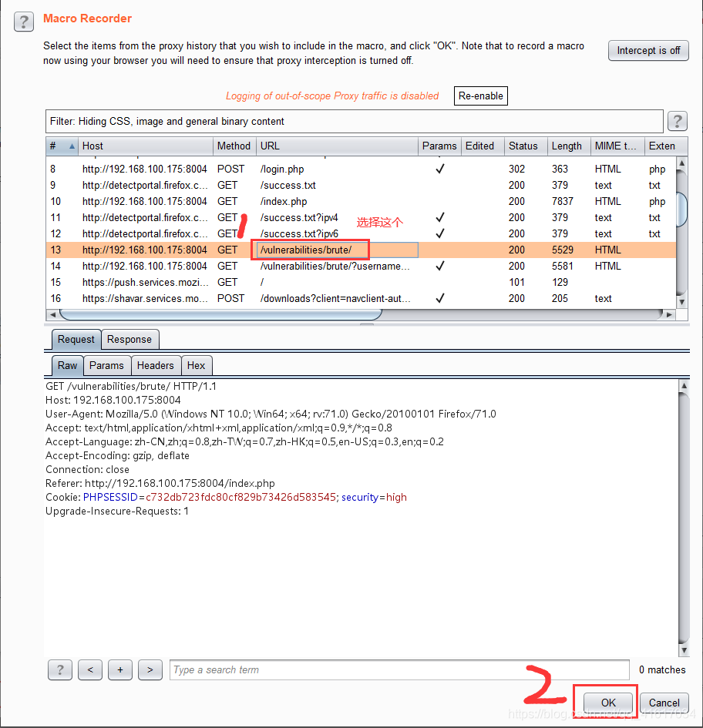The width and height of the screenshot is (703, 728).
Task: Click the plus search options button
Action: [120, 669]
